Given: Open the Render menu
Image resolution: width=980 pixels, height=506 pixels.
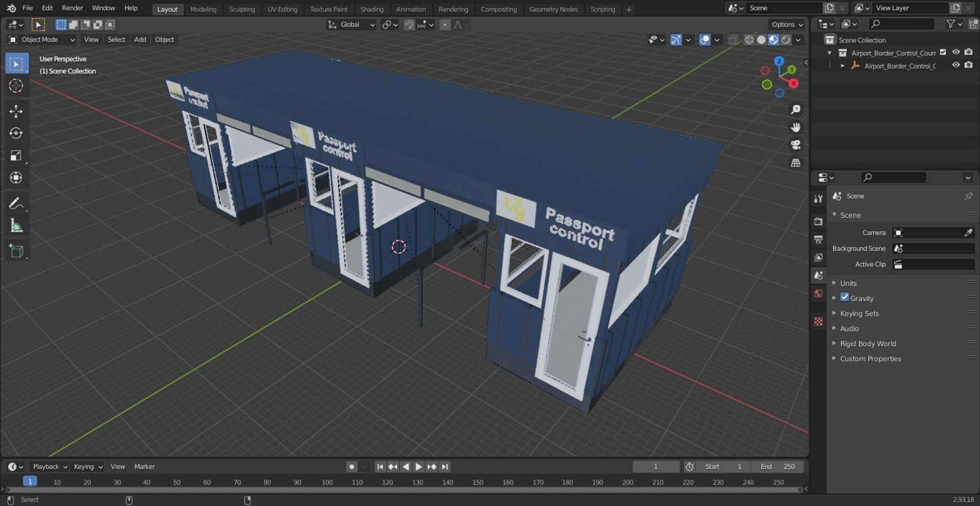Looking at the screenshot, I should (72, 8).
